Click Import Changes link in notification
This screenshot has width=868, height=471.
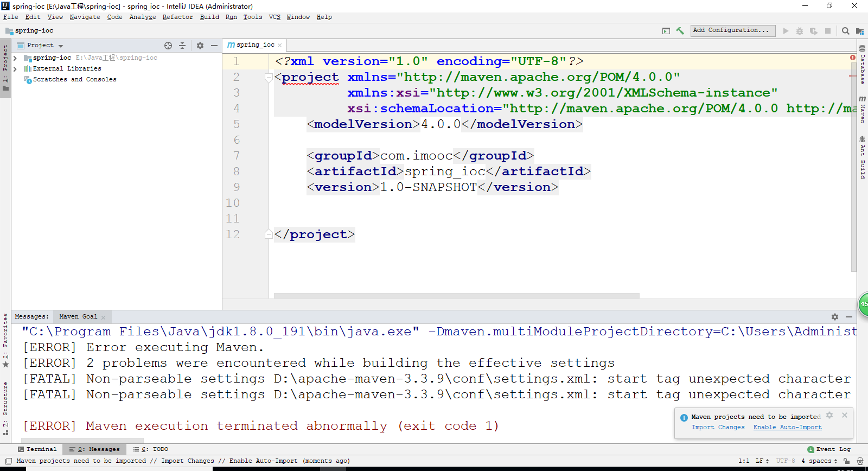[718, 428]
